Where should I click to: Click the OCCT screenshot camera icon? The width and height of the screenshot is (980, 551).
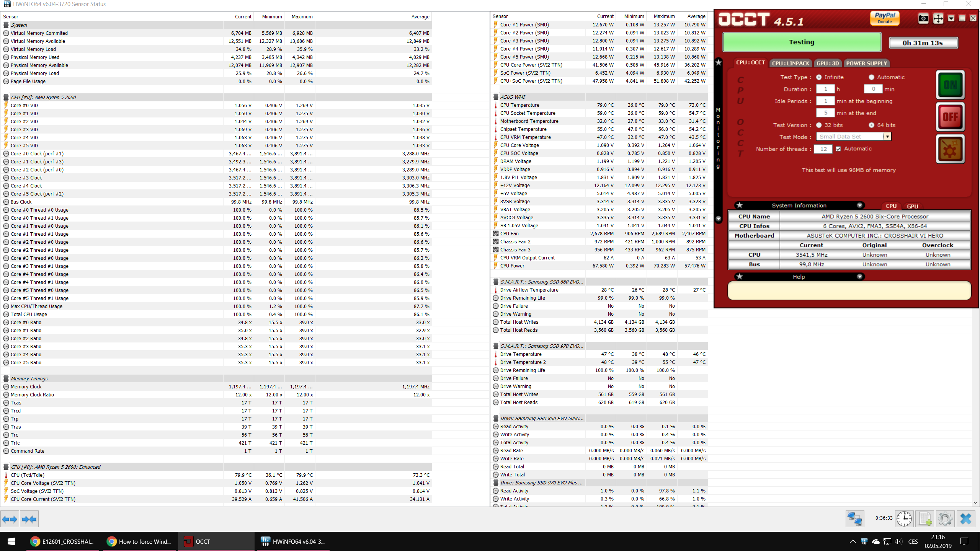click(x=923, y=18)
